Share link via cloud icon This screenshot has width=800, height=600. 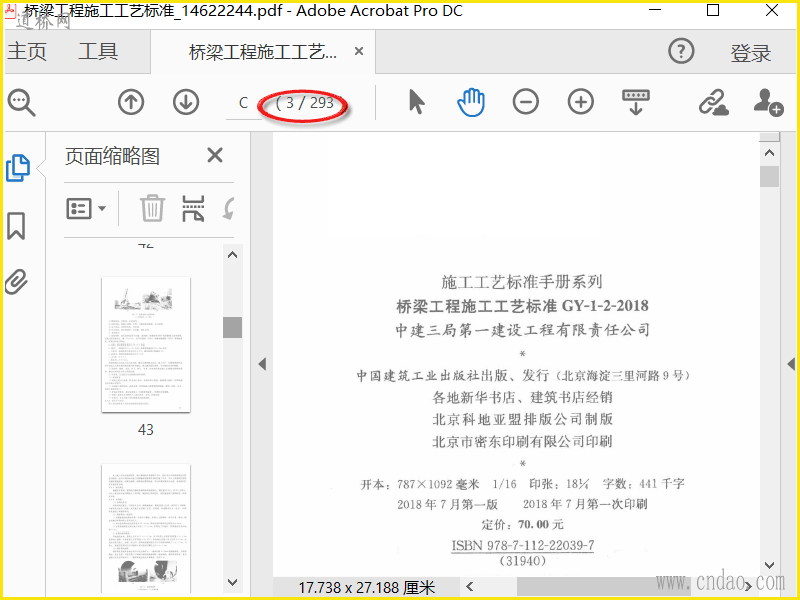[713, 102]
